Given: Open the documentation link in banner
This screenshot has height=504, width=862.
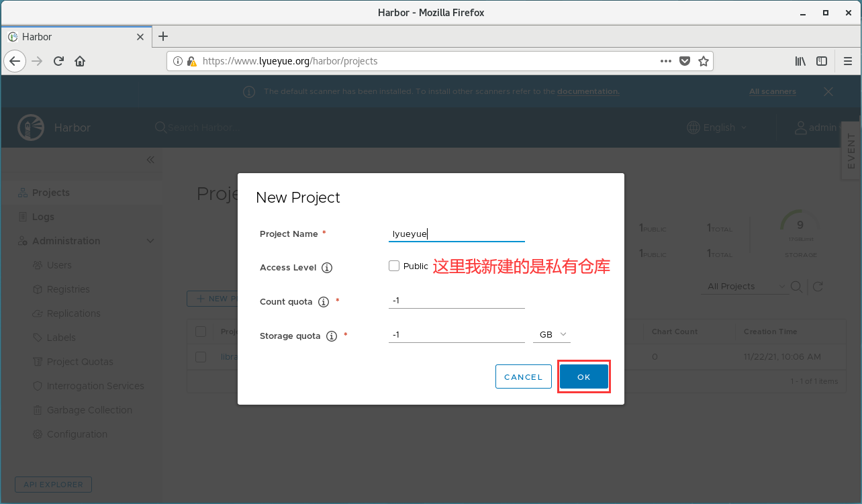Looking at the screenshot, I should 588,91.
